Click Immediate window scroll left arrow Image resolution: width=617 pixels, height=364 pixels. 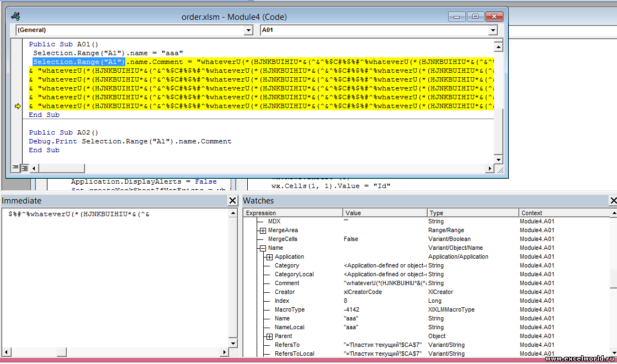tap(6, 352)
